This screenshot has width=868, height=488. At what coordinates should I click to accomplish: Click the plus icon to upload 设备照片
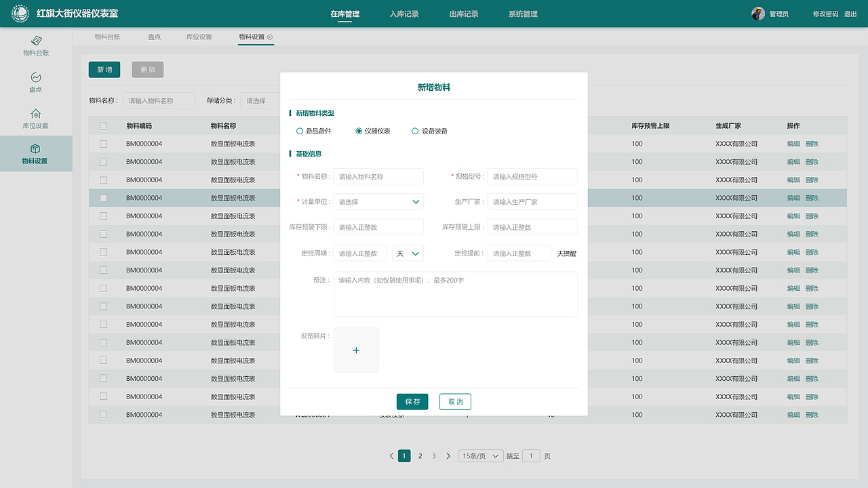356,350
